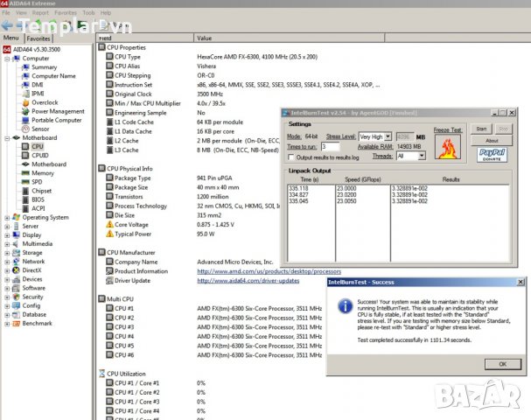Click OK in IntelBurnTest Success dialog
531x420 pixels.
click(503, 364)
